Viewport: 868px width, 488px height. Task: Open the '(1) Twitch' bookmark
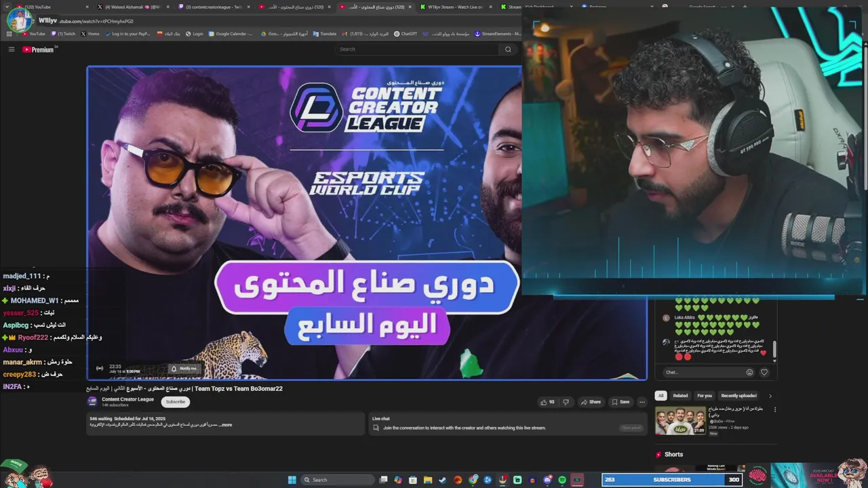pyautogui.click(x=63, y=34)
